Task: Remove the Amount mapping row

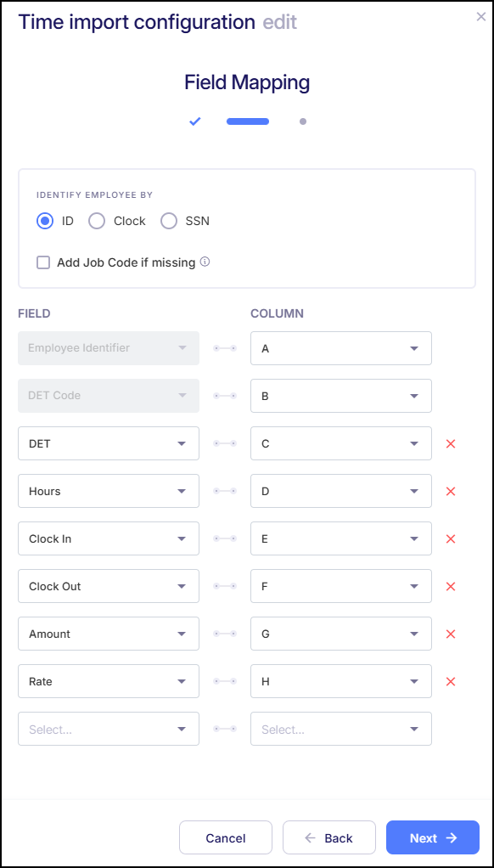Action: pyautogui.click(x=449, y=634)
